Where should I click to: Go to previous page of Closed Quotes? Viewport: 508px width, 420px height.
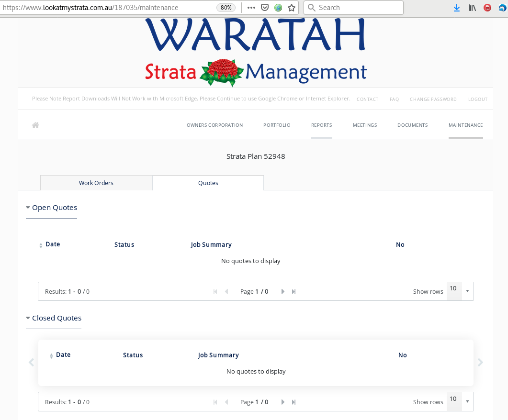click(226, 402)
